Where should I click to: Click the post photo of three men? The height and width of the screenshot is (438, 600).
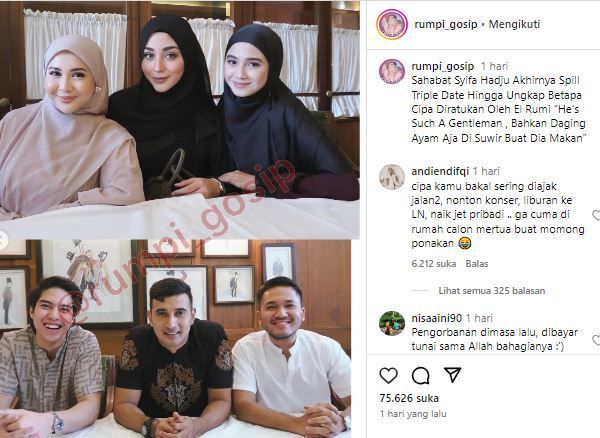click(x=175, y=339)
